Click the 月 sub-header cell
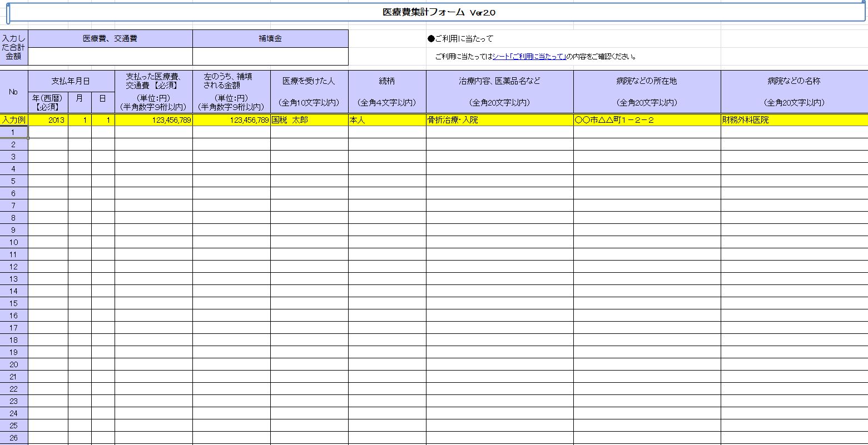The width and height of the screenshot is (868, 445). point(80,102)
